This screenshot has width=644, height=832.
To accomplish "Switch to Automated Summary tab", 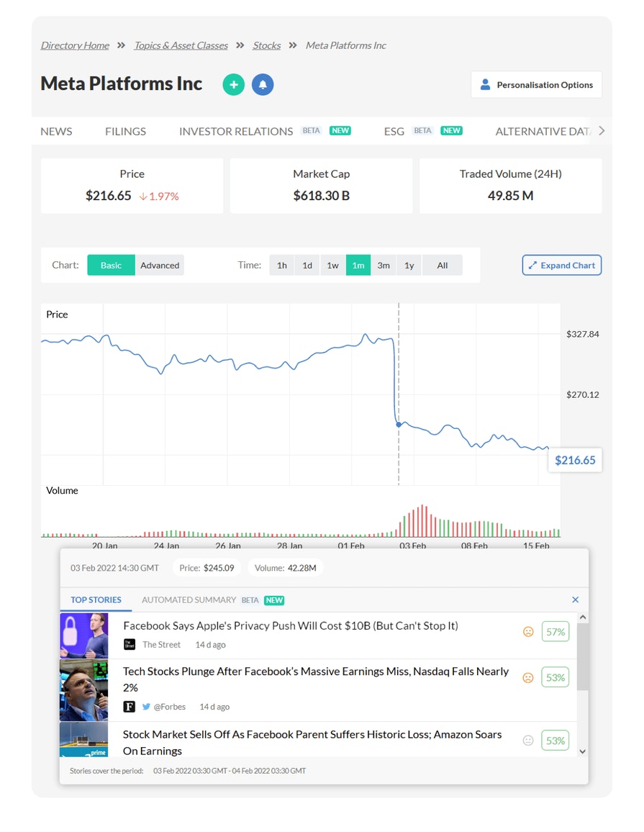I will tap(189, 600).
